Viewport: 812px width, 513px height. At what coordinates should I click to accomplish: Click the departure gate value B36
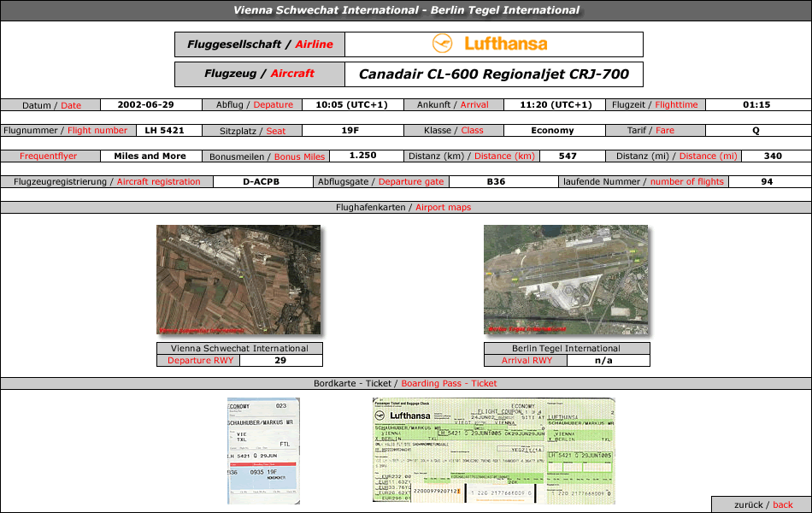[x=496, y=182]
